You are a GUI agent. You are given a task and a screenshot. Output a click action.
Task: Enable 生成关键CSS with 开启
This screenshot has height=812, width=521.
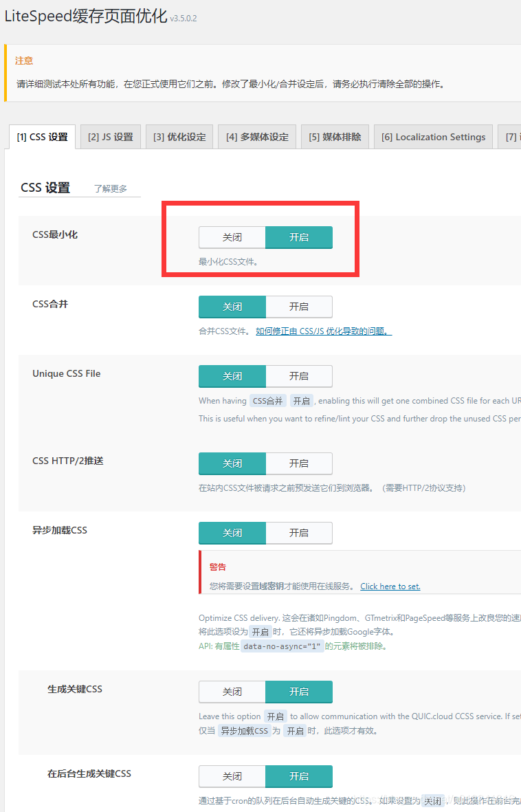[x=299, y=692]
